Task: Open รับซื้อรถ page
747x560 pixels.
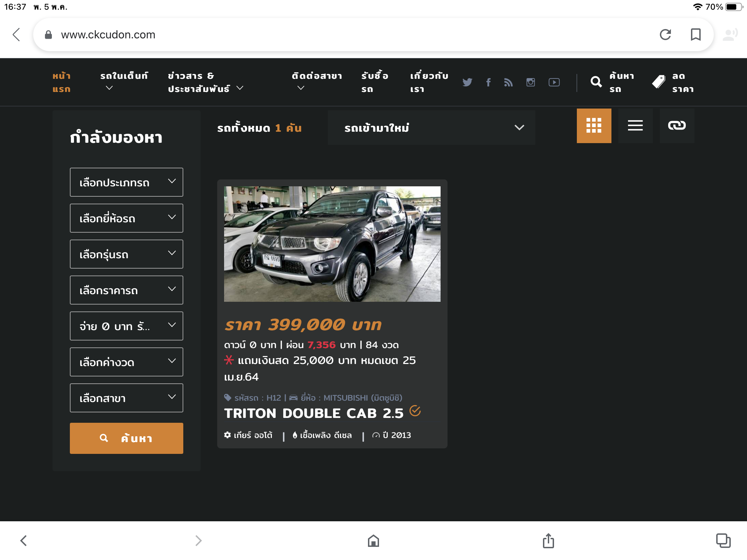Action: 375,82
